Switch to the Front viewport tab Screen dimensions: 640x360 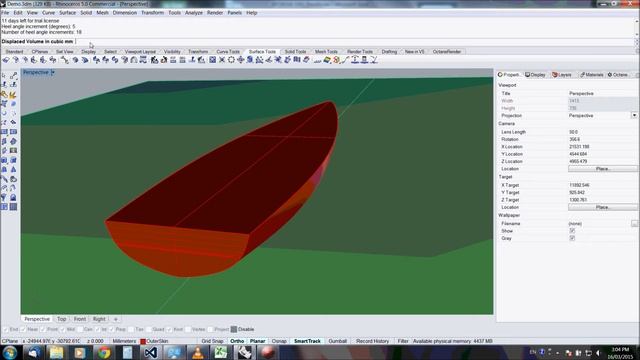tap(80, 319)
